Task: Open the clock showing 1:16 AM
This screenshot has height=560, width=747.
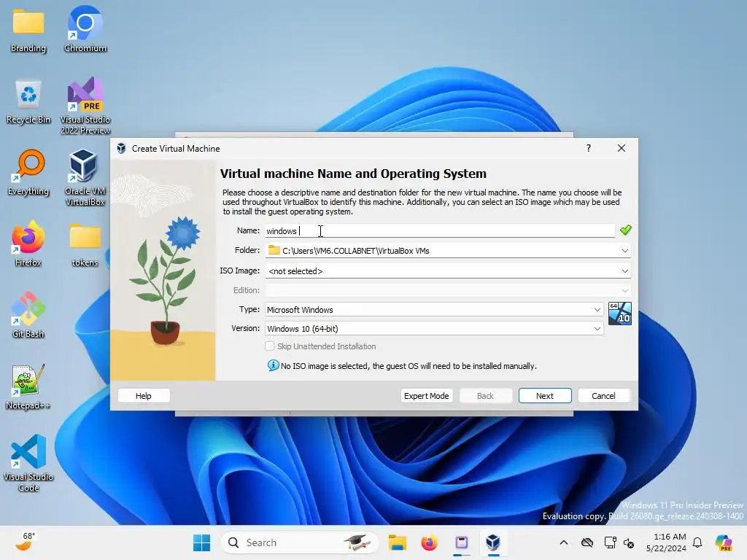Action: click(666, 542)
